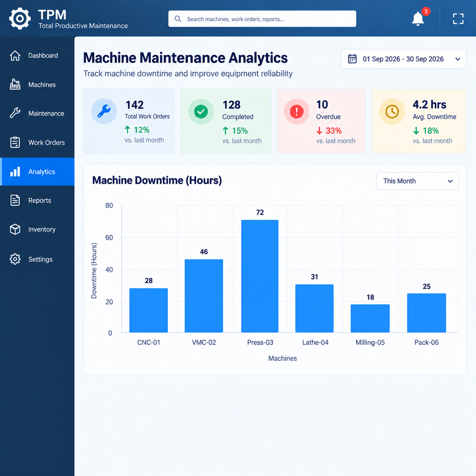The width and height of the screenshot is (476, 476).
Task: Click green up arrow beside 12%
Action: [128, 130]
